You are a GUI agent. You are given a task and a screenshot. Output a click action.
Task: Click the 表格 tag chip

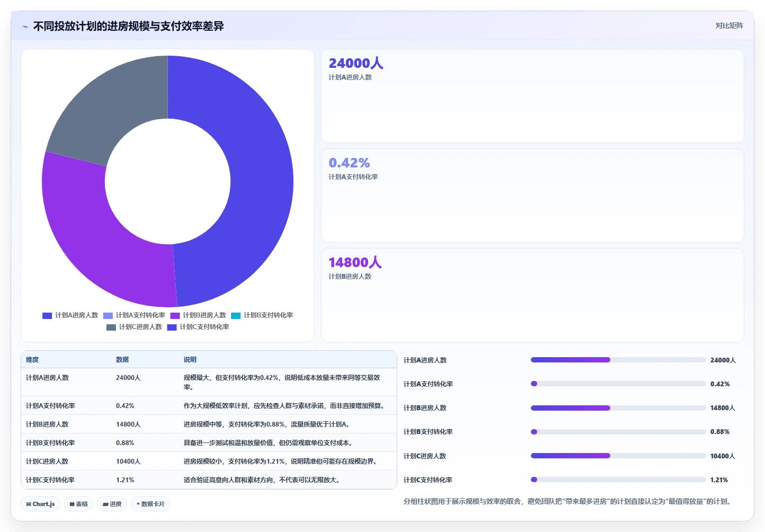pyautogui.click(x=78, y=504)
